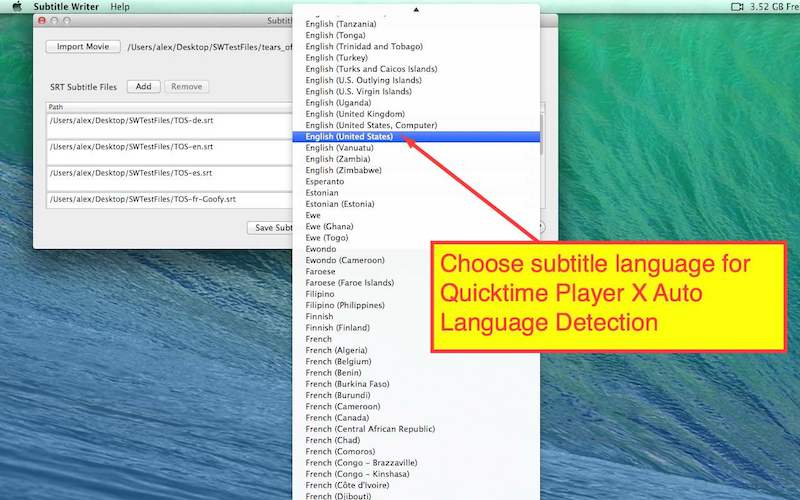Click the scroll-up arrow atop language list

coord(416,10)
